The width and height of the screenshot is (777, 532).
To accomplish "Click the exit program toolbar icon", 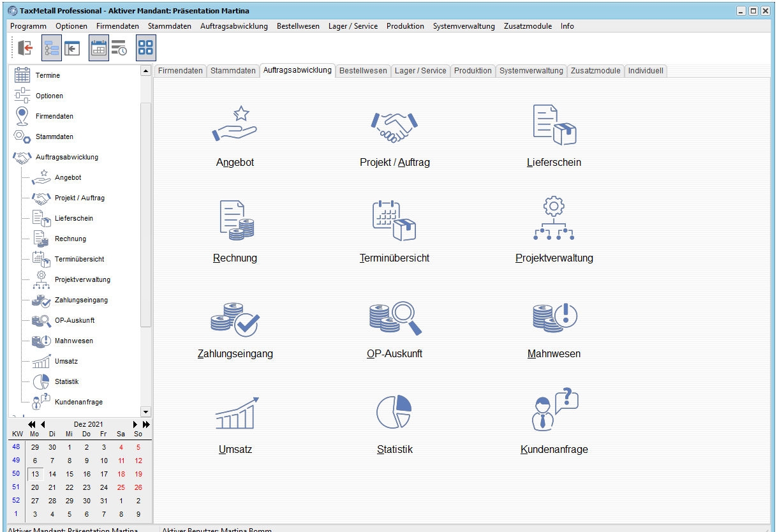I will 25,48.
